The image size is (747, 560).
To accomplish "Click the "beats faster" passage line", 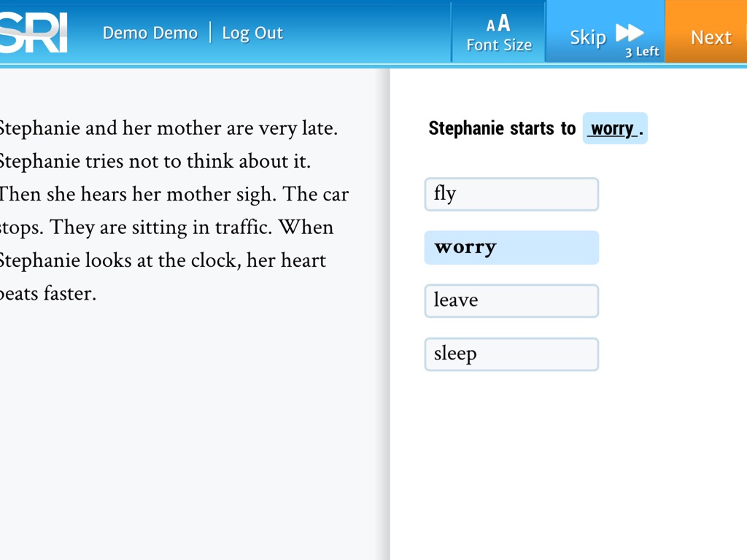I will click(x=48, y=294).
